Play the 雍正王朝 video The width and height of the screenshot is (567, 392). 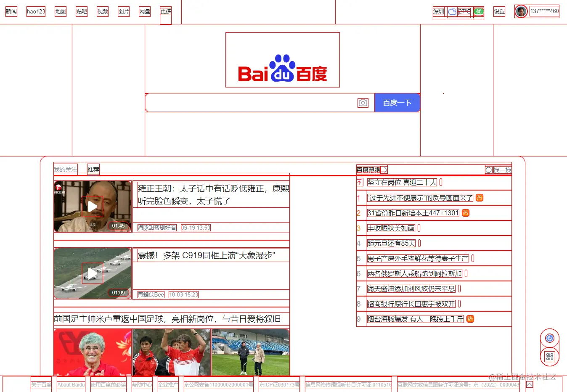pyautogui.click(x=93, y=207)
